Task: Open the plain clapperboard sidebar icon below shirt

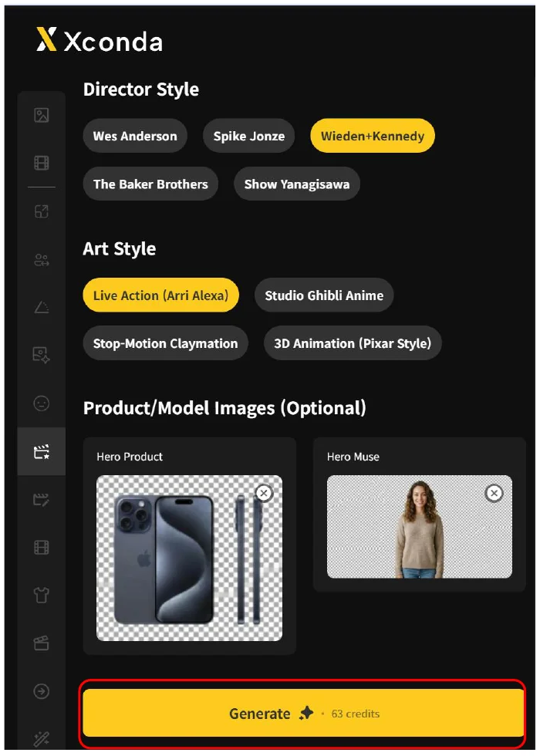Action: pos(42,643)
